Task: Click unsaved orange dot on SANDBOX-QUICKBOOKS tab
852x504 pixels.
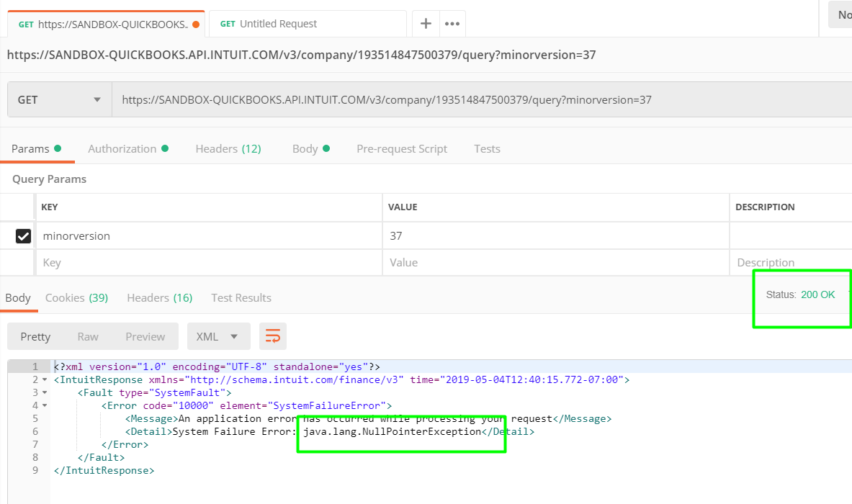Action: (196, 24)
